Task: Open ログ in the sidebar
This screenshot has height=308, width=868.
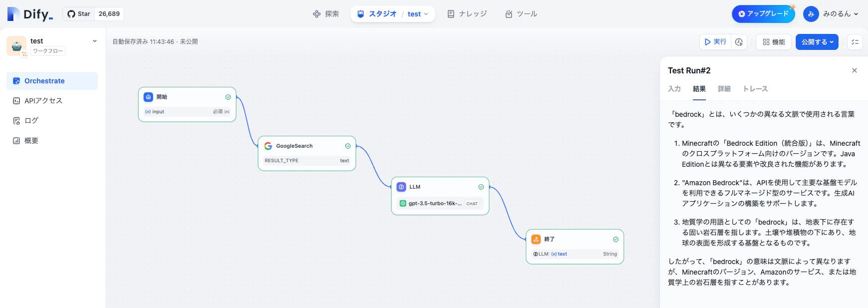Action: pyautogui.click(x=52, y=121)
